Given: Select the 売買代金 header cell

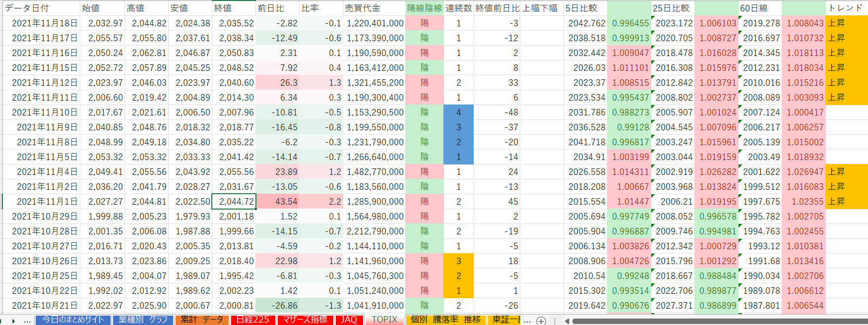Looking at the screenshot, I should (374, 8).
